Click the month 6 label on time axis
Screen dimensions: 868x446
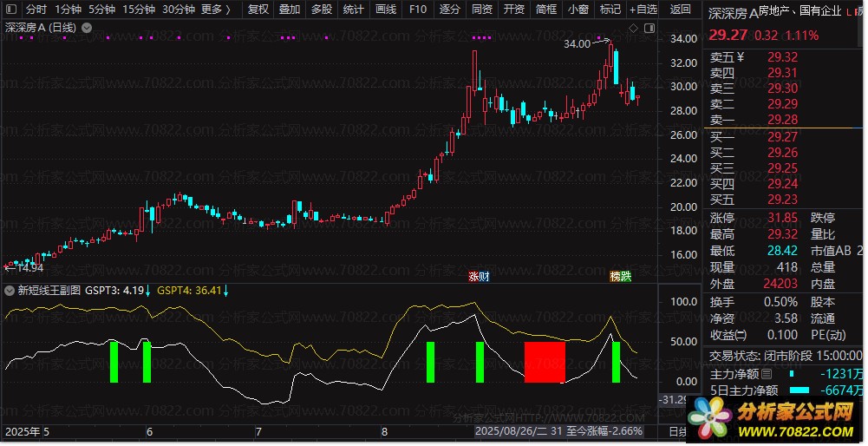click(x=149, y=432)
